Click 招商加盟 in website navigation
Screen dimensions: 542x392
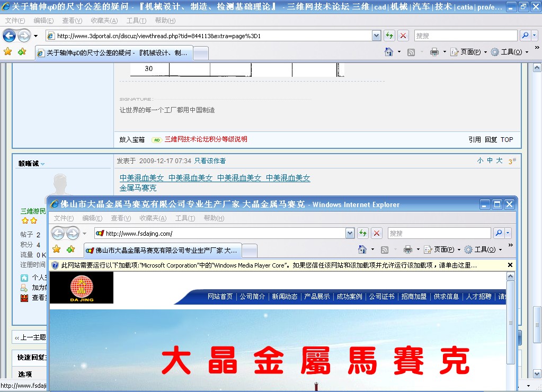tap(414, 297)
